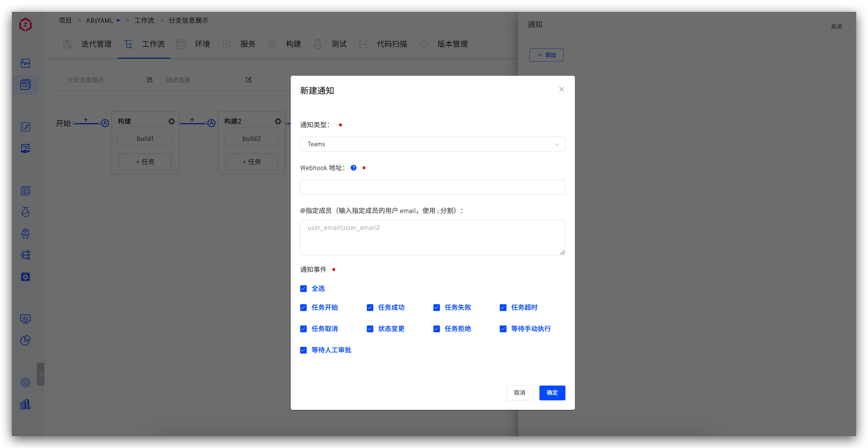Disable the 任务失败 notification event
This screenshot has width=868, height=448.
tap(436, 307)
